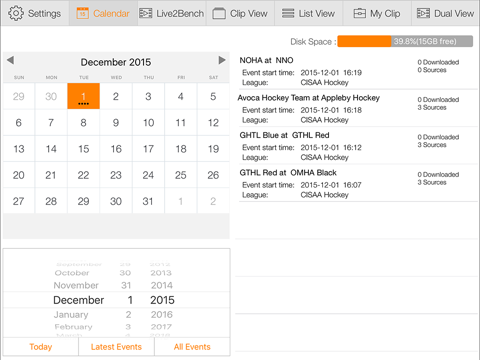Jump to Today
The image size is (480, 360).
coord(41,347)
